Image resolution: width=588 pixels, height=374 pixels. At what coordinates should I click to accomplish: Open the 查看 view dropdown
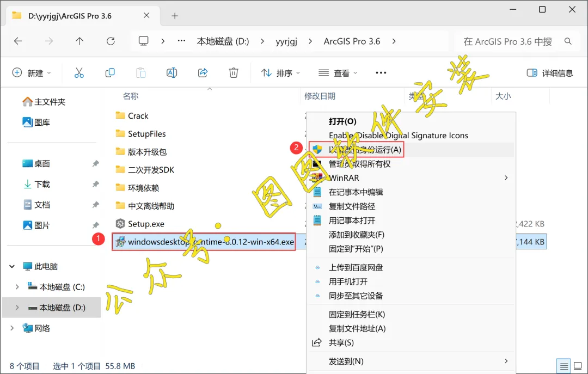[x=338, y=73]
